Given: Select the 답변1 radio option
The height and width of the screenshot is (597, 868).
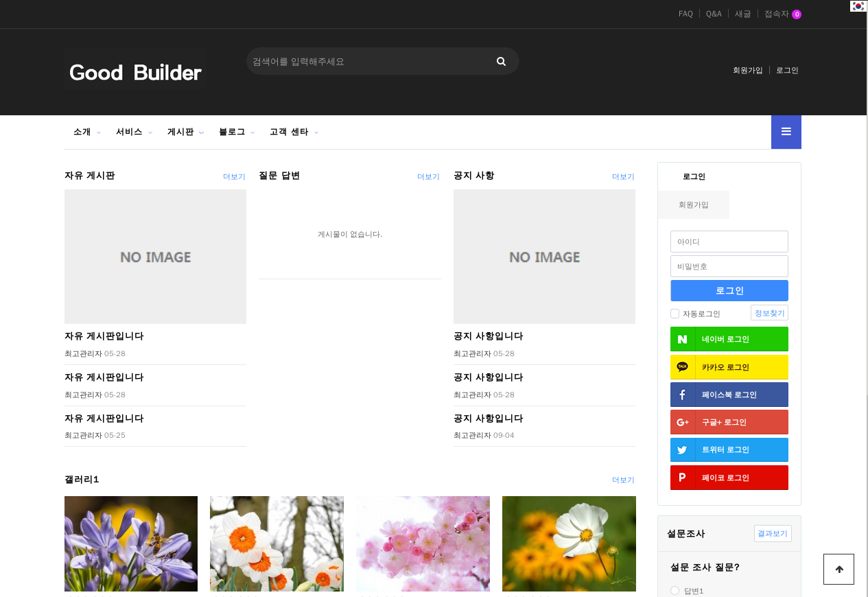Looking at the screenshot, I should 675,590.
